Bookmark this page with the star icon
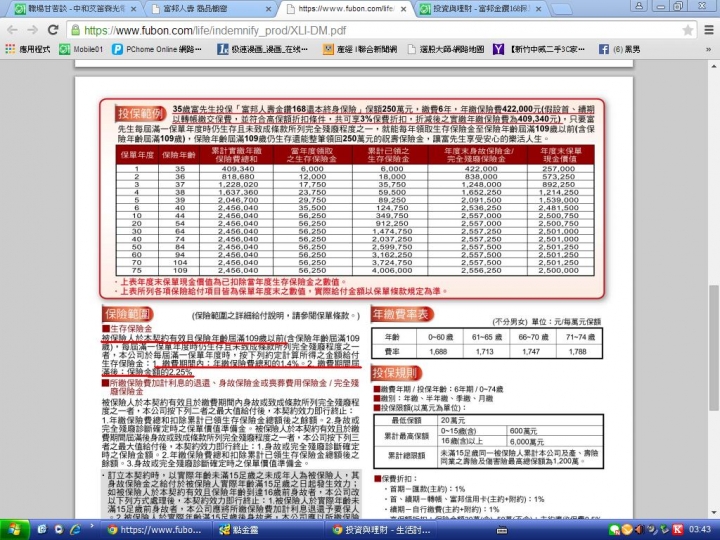Screen dimensions: 720x540 point(687,30)
